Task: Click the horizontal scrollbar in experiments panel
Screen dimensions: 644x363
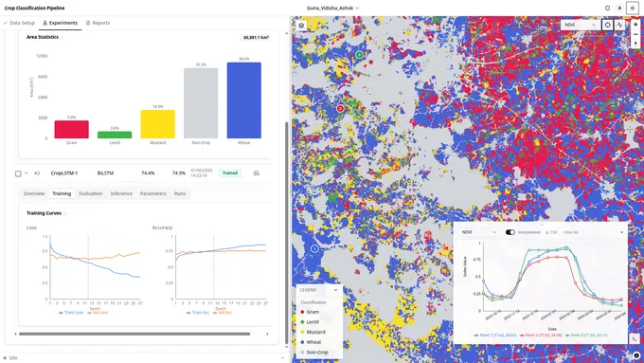Action: coord(134,334)
